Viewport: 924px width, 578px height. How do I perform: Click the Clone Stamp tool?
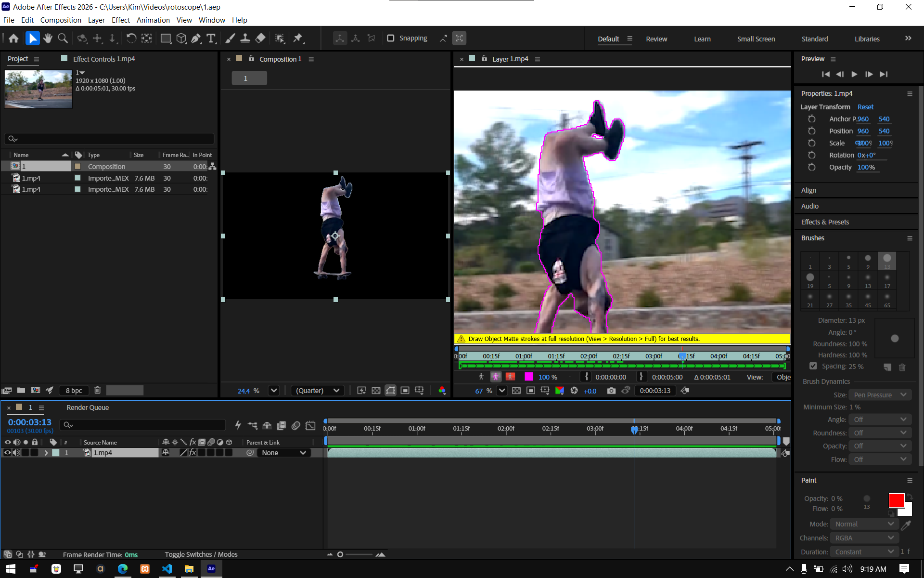245,39
